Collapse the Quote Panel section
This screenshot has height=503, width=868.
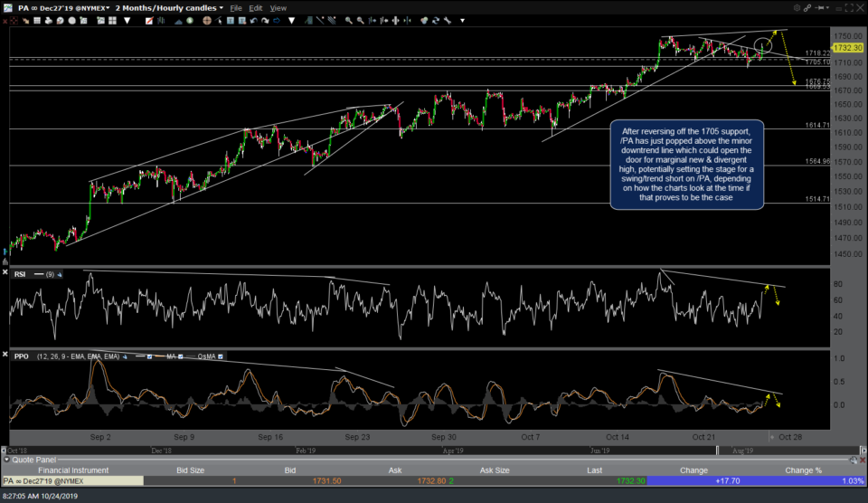pyautogui.click(x=6, y=460)
